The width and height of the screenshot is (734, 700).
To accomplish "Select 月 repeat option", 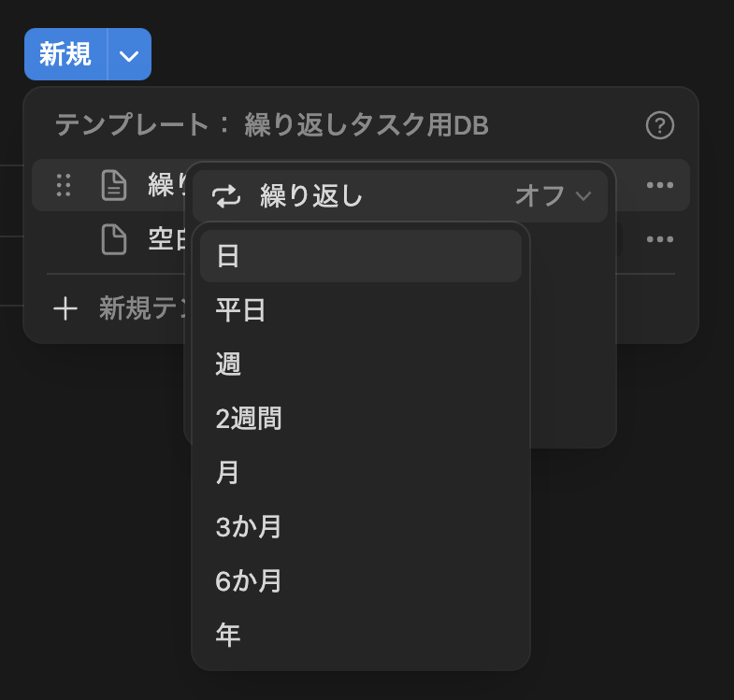I will click(x=360, y=472).
